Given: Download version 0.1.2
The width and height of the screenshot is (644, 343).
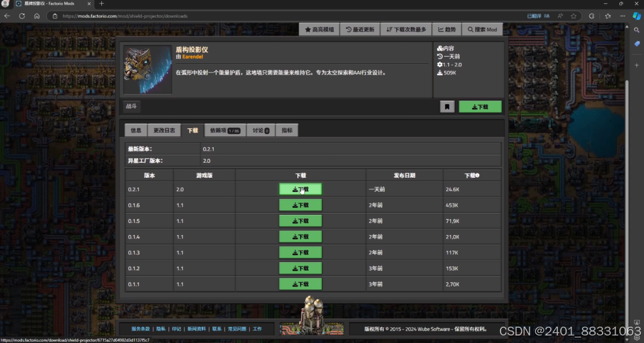Looking at the screenshot, I should click(x=300, y=268).
